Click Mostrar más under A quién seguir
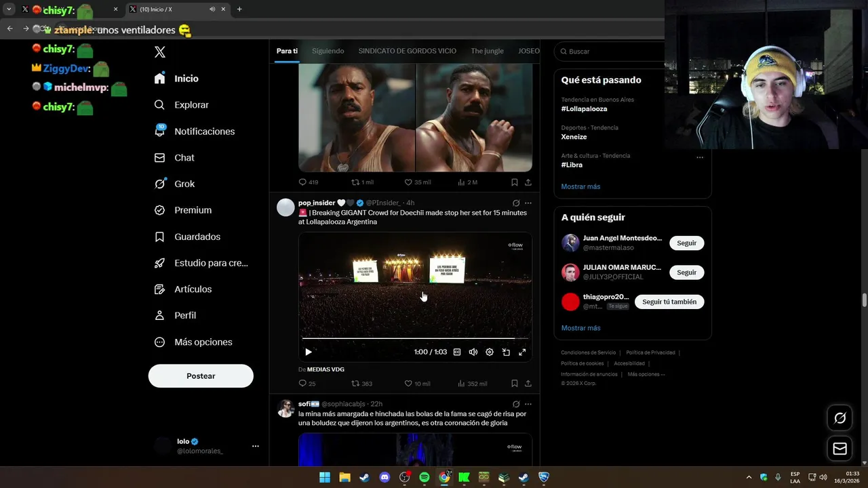868x488 pixels. (580, 328)
